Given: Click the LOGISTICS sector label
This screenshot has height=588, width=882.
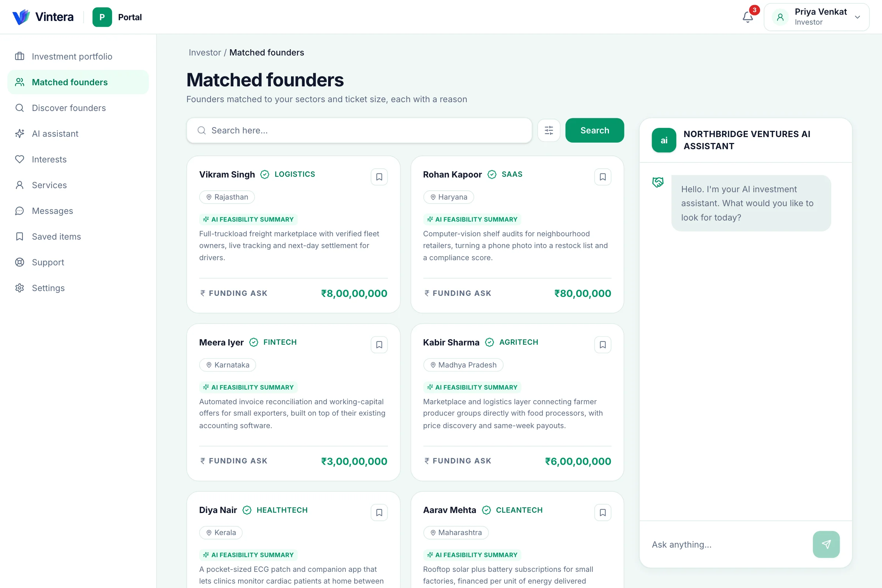Looking at the screenshot, I should (x=295, y=174).
